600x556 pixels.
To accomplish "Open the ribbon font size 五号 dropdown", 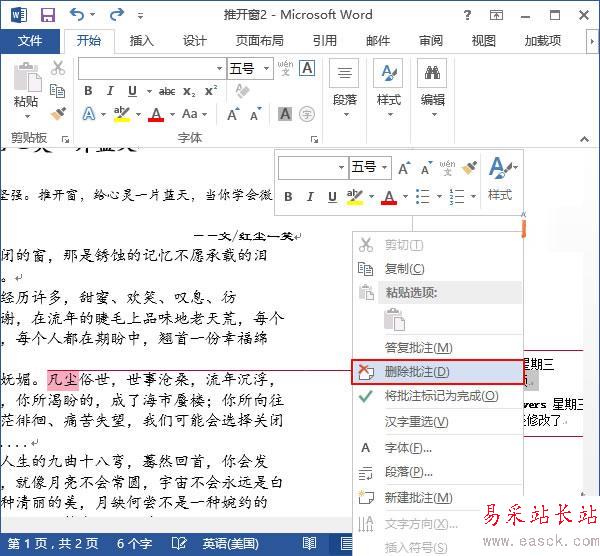I will pyautogui.click(x=250, y=68).
